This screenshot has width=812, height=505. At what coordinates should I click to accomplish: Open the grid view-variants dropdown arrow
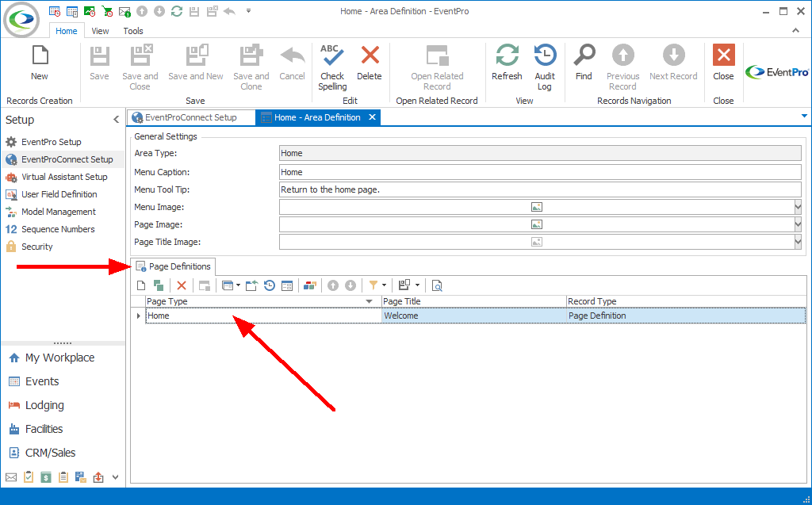(x=417, y=285)
